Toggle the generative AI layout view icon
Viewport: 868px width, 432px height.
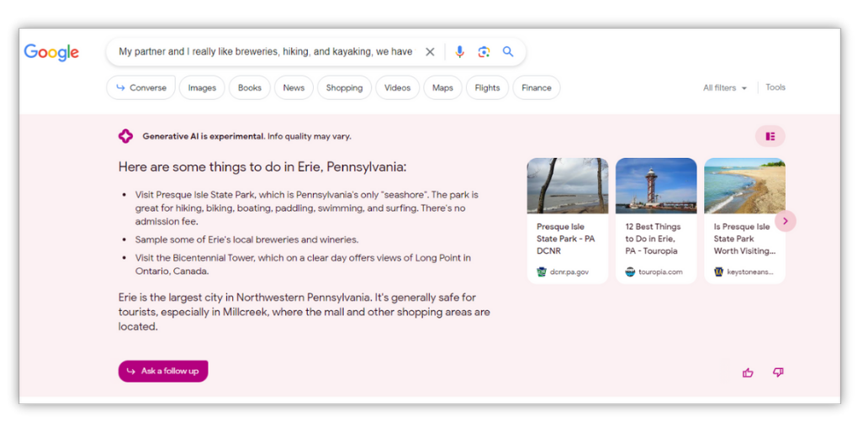pyautogui.click(x=770, y=136)
